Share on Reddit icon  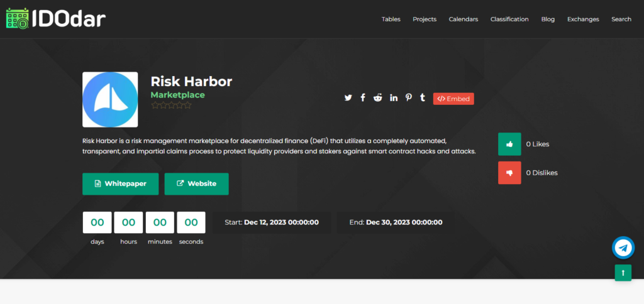[x=378, y=97]
